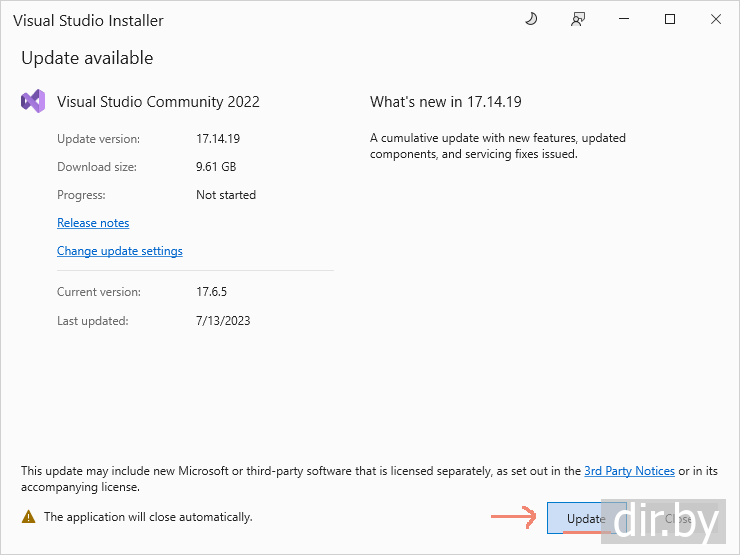740x555 pixels.
Task: Maximize the installer window
Action: pos(670,20)
